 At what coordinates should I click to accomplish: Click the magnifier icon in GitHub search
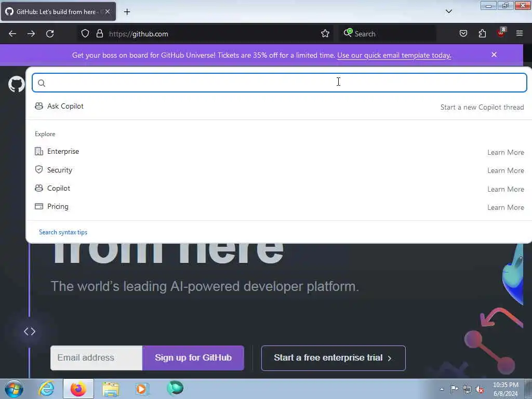[42, 83]
